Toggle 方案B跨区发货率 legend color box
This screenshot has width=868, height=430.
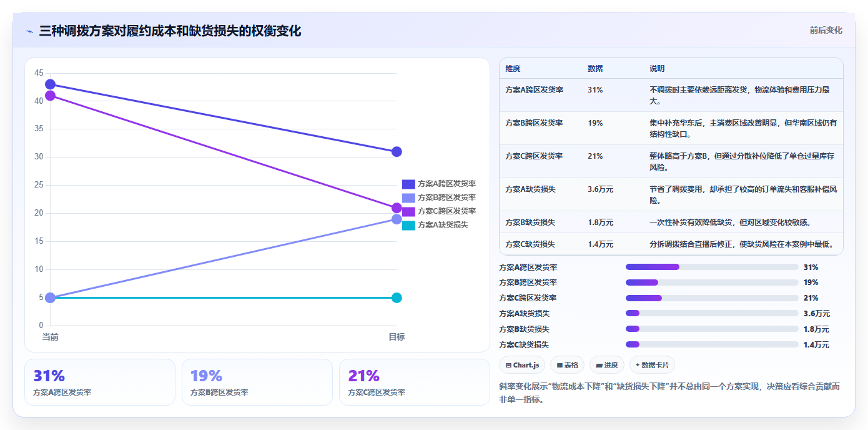408,197
